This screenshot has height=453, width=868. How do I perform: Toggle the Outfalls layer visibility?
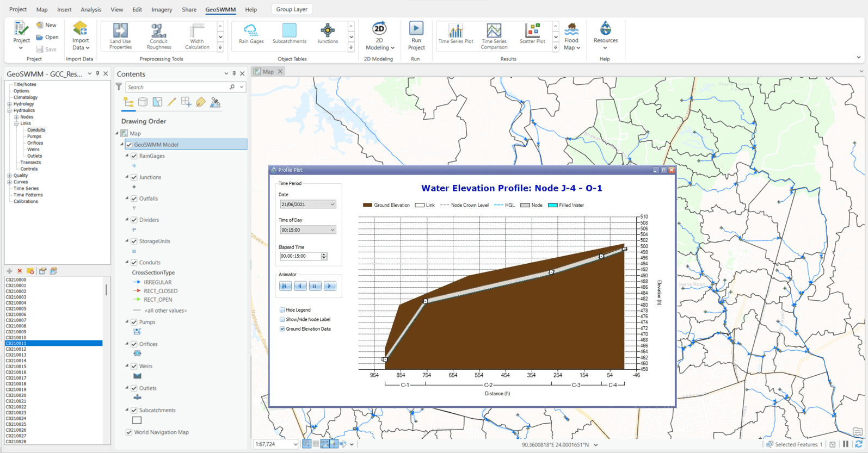coord(134,198)
